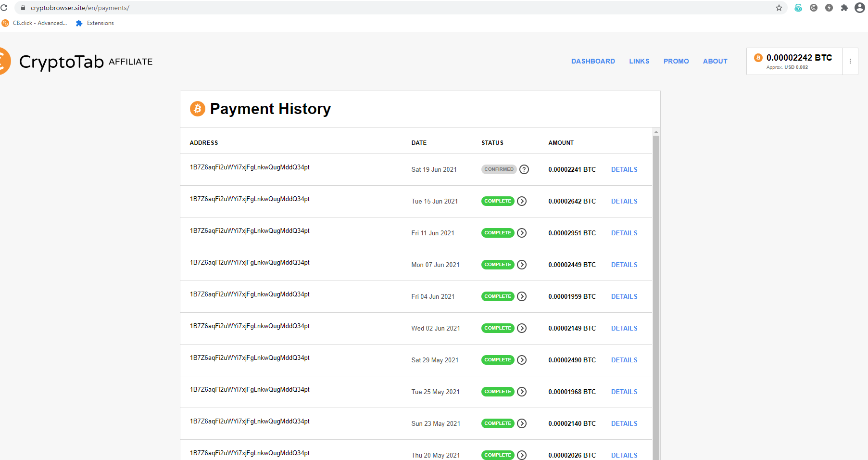Click arrow icon for Mon 07 Jun 2021
The image size is (868, 460).
click(x=522, y=265)
